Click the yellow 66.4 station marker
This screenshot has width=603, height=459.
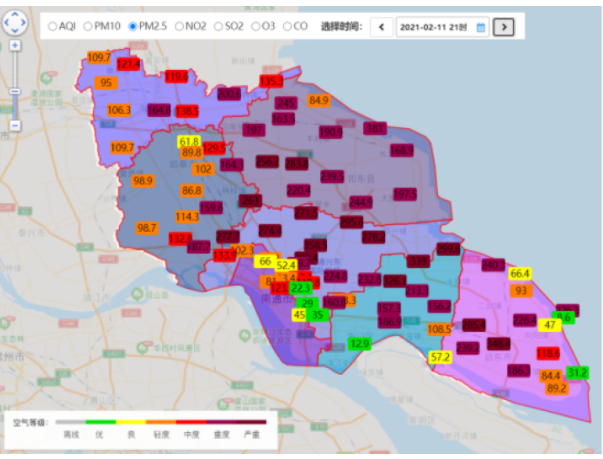[520, 273]
